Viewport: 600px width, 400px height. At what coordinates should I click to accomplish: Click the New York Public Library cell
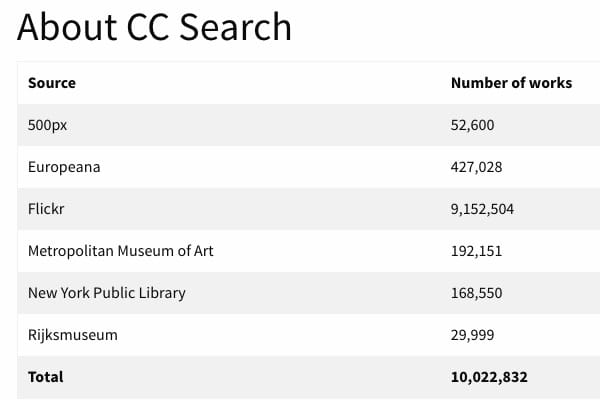(x=107, y=293)
